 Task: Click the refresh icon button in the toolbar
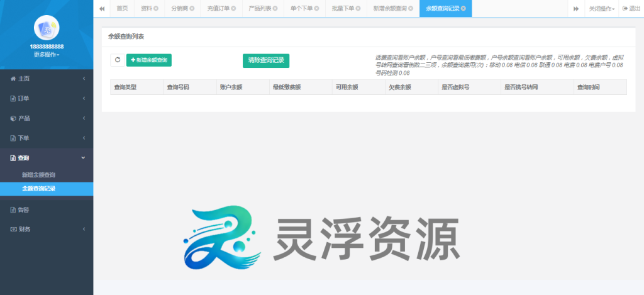(118, 60)
